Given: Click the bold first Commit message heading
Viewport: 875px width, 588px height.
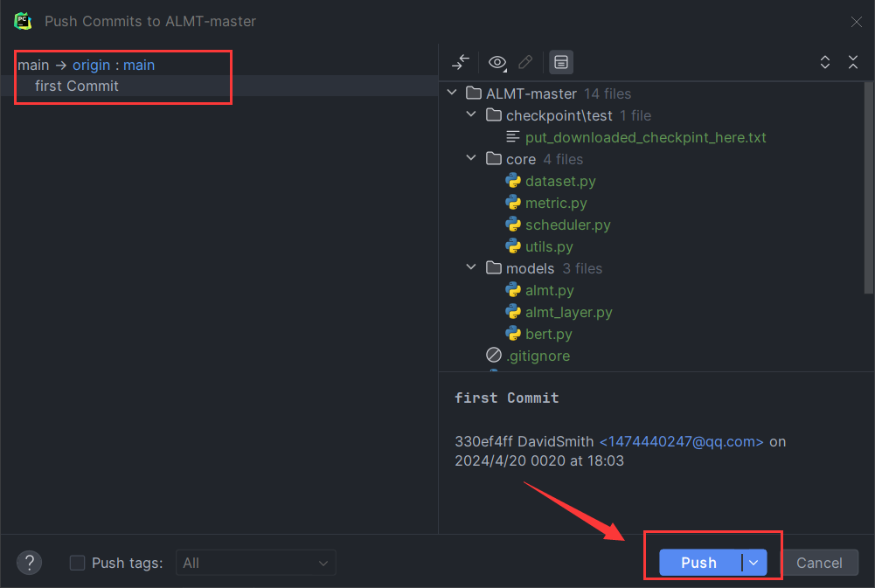Looking at the screenshot, I should coord(507,398).
